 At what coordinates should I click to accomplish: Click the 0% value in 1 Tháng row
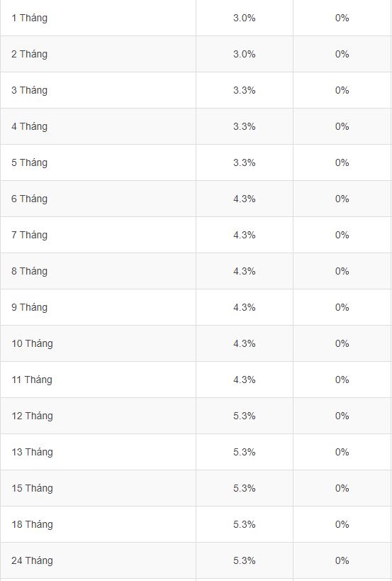tap(342, 18)
